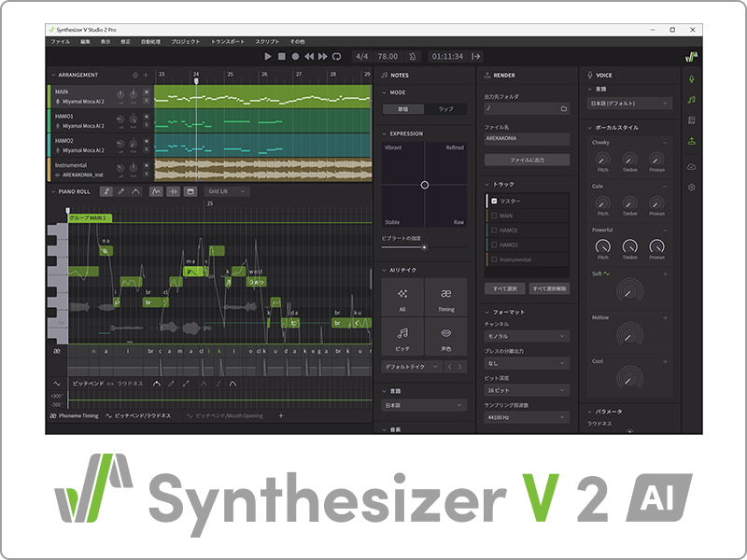The width and height of the screenshot is (747, 560).
Task: Open the Voice panel via the microphone icon
Action: point(691,79)
